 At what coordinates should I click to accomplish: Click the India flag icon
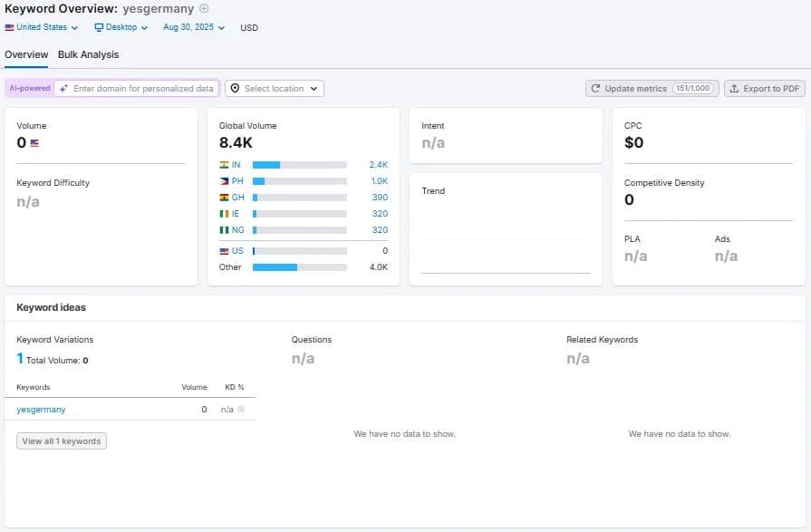pos(224,165)
